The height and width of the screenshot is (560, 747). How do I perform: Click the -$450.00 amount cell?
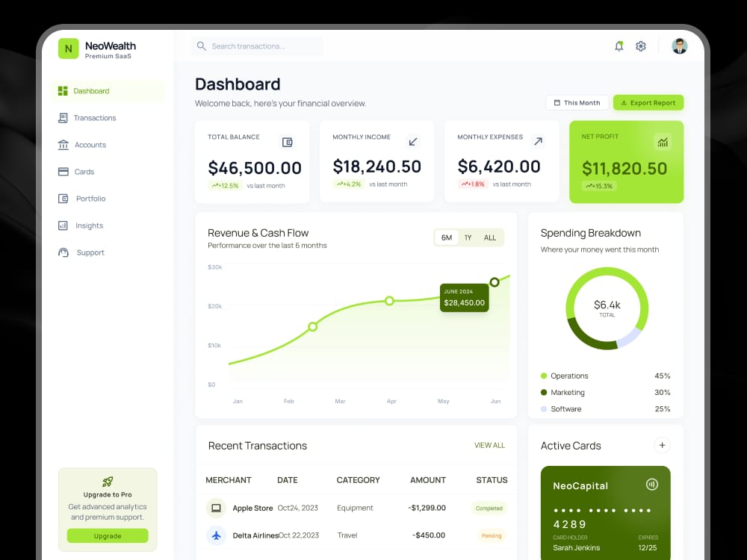tap(429, 535)
